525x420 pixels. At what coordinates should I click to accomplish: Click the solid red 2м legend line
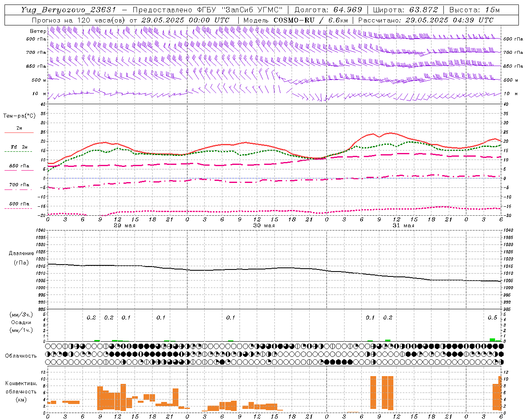(19, 132)
